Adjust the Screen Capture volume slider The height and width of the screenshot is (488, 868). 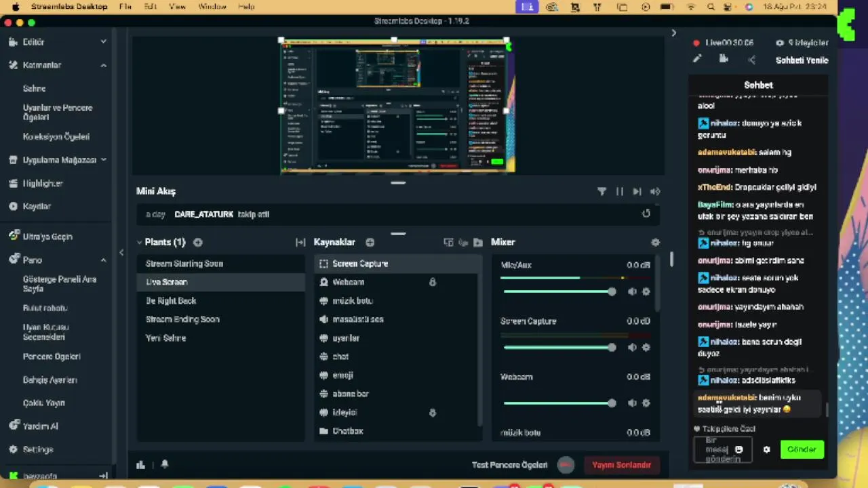(x=559, y=347)
